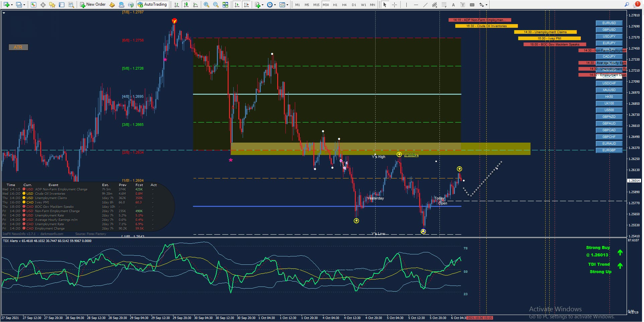Switch to the M15 timeframe

(x=316, y=5)
